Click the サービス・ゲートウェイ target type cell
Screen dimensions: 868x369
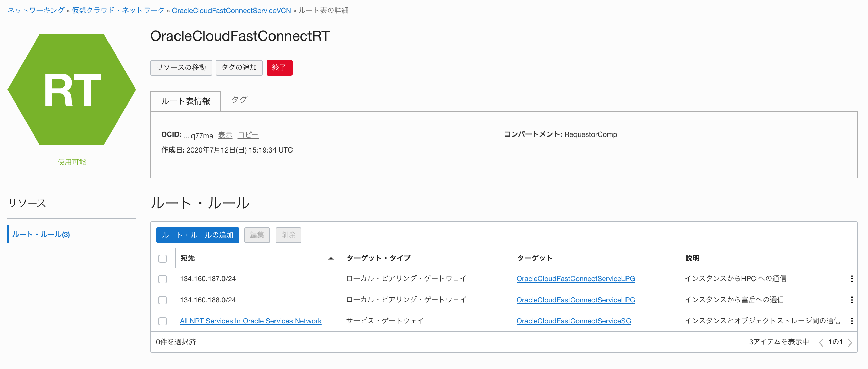(385, 321)
